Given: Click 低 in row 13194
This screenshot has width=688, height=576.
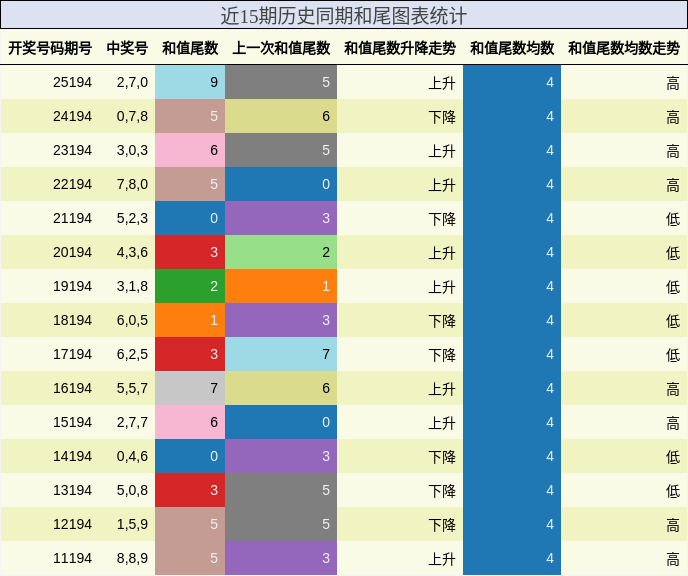Looking at the screenshot, I should (673, 491).
